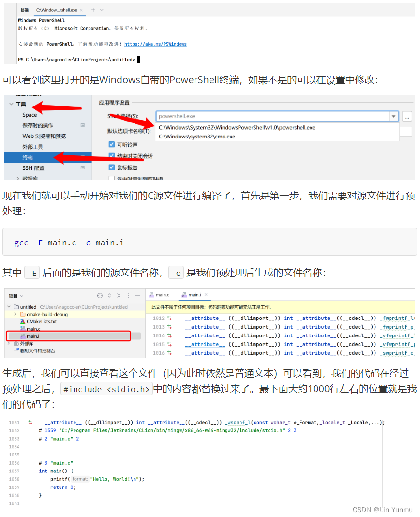Close the C:\Window...rshell.exe terminal tab
The width and height of the screenshot is (420, 517).
[x=81, y=10]
